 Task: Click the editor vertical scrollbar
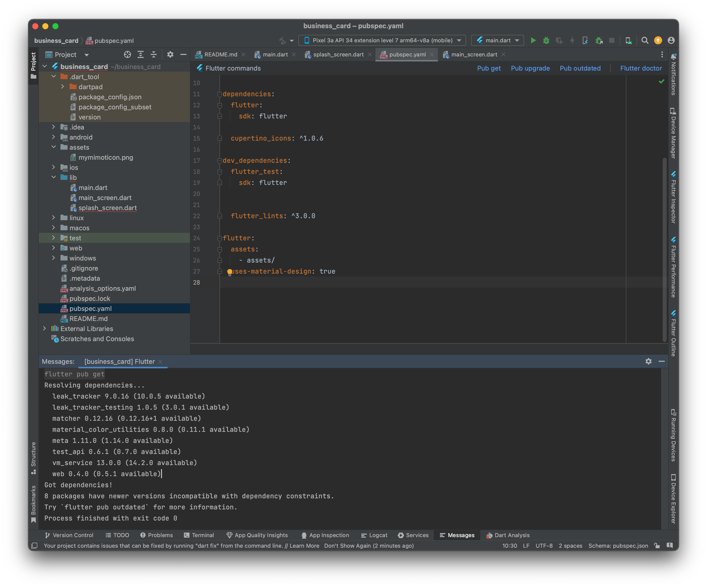click(x=664, y=249)
